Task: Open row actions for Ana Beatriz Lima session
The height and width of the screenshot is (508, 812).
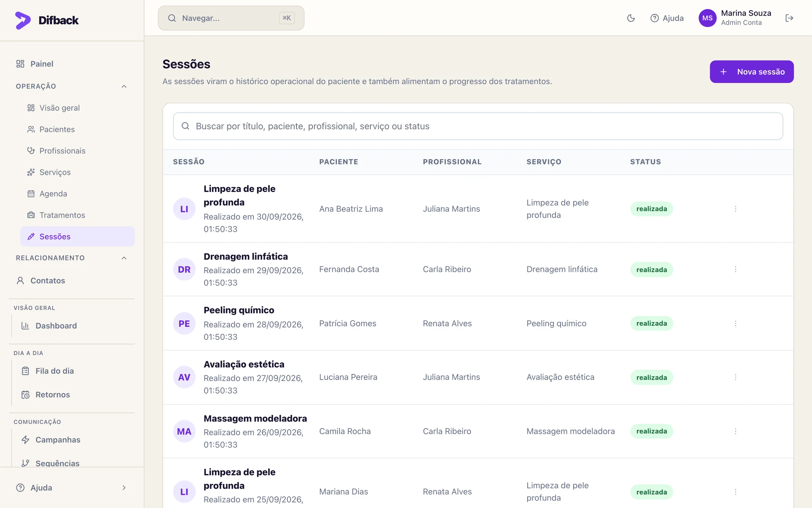Action: tap(736, 209)
